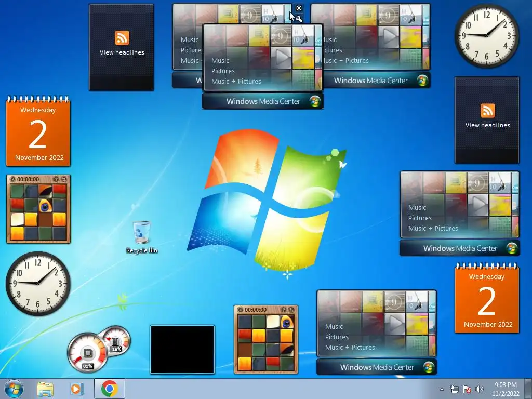Click View headlines in the feed gadget beside the left Media Center gadget
Viewport: 532px width, 399px height.
click(122, 52)
